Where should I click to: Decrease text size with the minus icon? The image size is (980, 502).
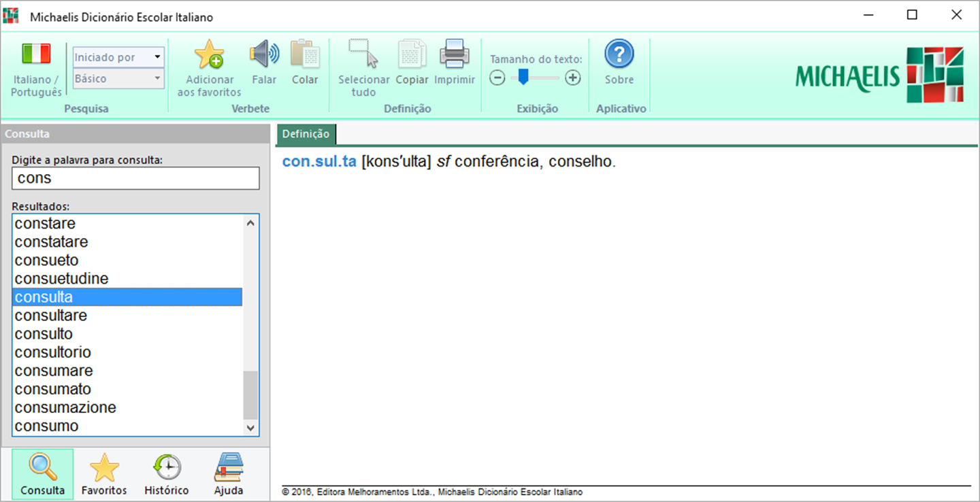click(497, 78)
